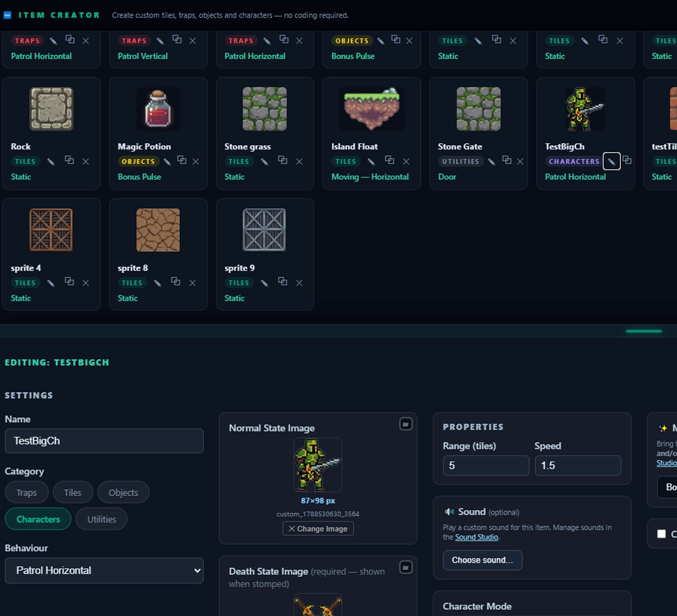The width and height of the screenshot is (677, 616).
Task: Click the Name input field
Action: [104, 441]
